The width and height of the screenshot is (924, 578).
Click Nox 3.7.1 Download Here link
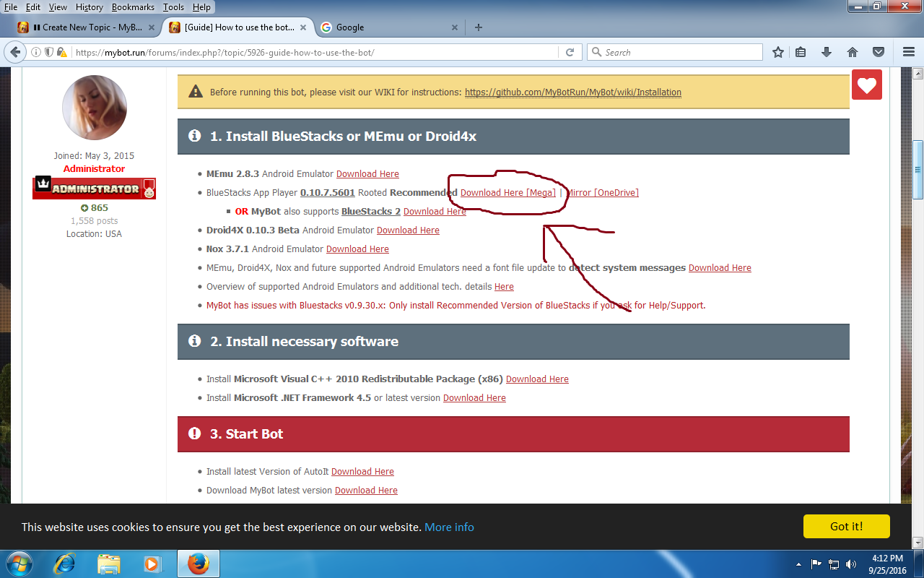click(357, 249)
